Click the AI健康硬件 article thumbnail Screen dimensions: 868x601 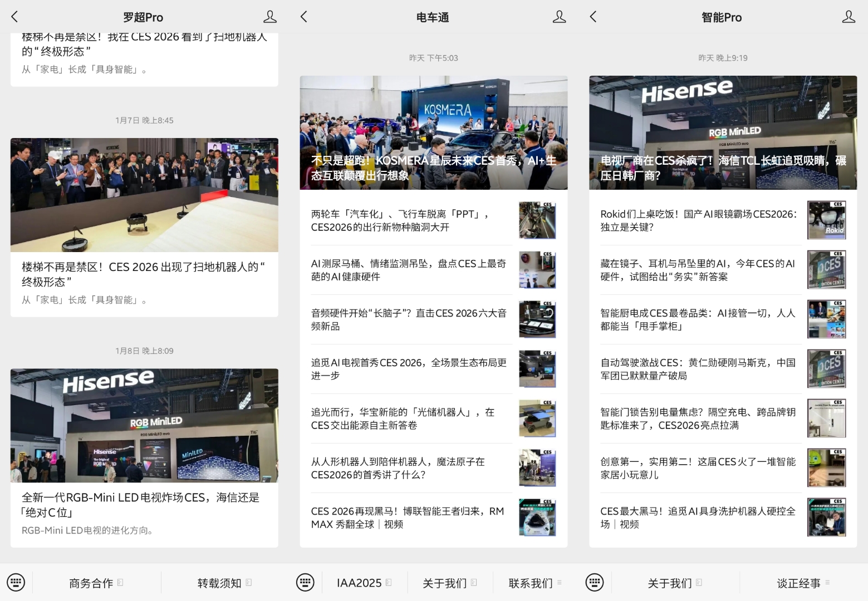click(537, 269)
